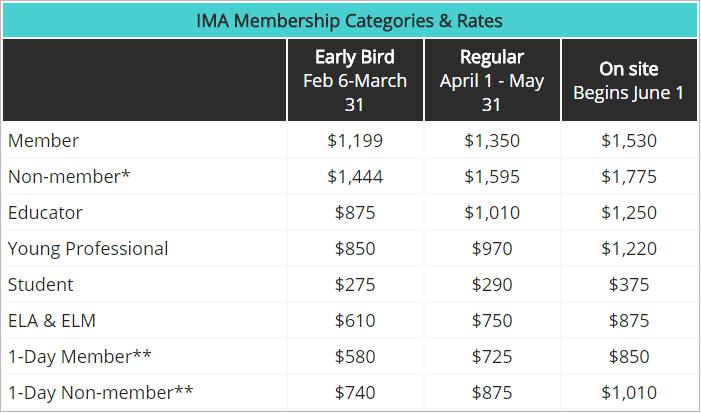Select the $970 Young Professional regular price
The image size is (701, 413).
pyautogui.click(x=492, y=249)
